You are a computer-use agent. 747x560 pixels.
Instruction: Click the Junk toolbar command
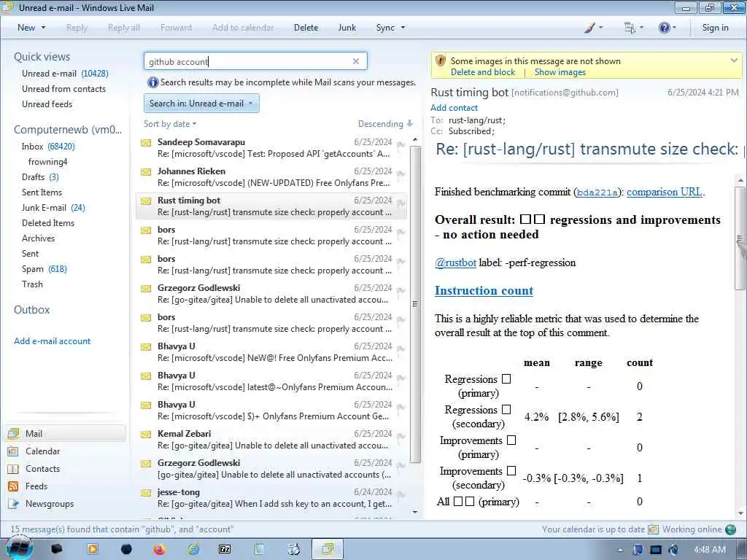pos(347,28)
